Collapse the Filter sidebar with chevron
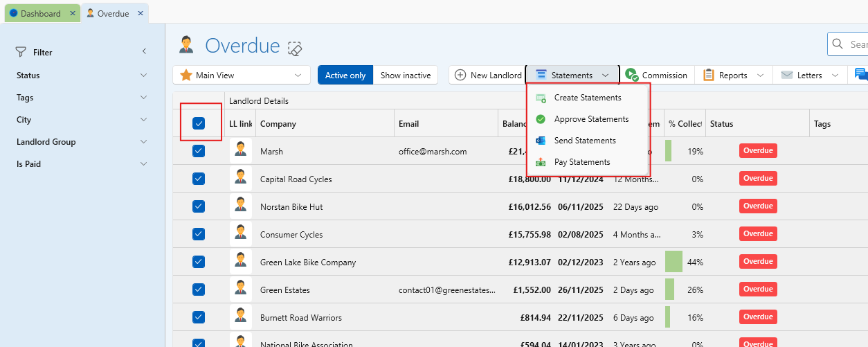 (144, 51)
